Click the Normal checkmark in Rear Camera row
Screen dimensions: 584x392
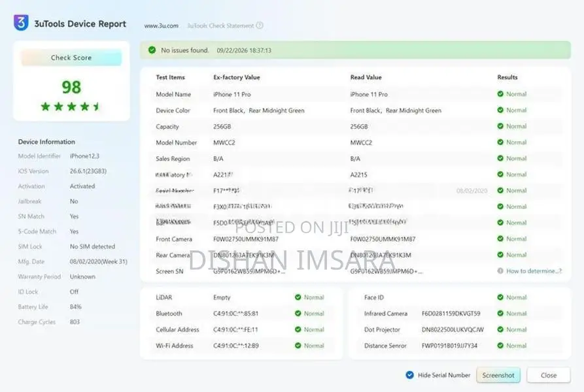500,255
